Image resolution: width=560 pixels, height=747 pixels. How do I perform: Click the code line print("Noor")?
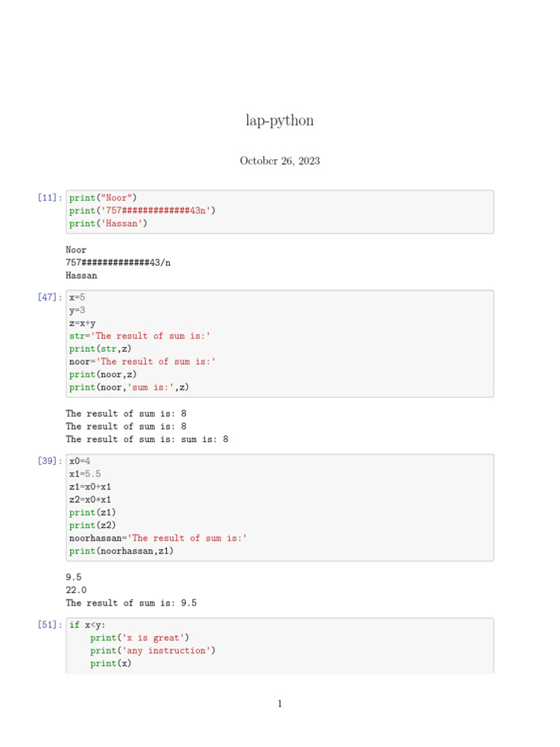[x=103, y=198]
